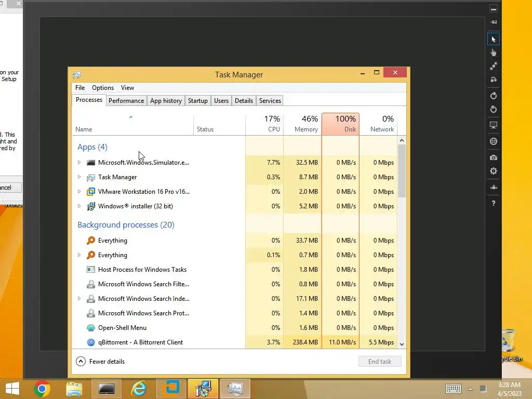
Task: Switch to the Startup tab
Action: (x=198, y=101)
